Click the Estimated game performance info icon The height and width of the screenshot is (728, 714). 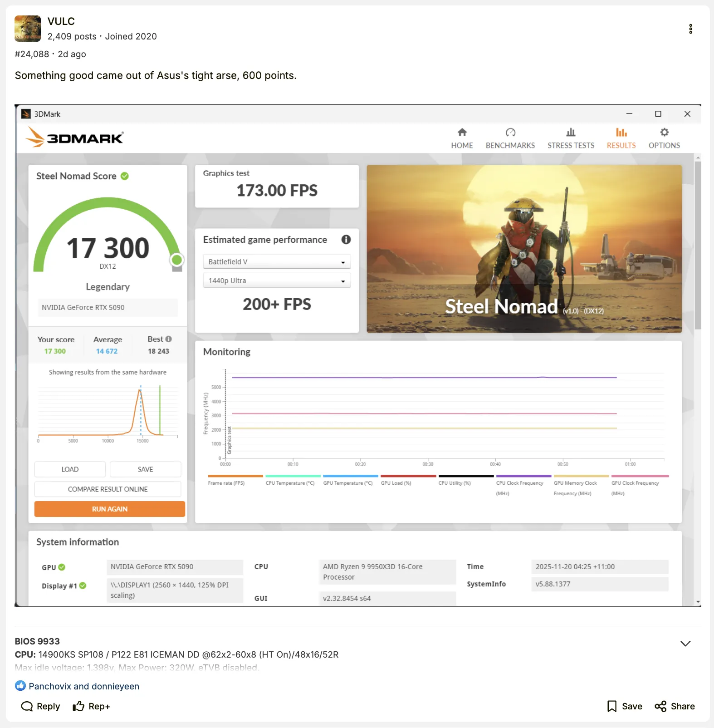346,240
